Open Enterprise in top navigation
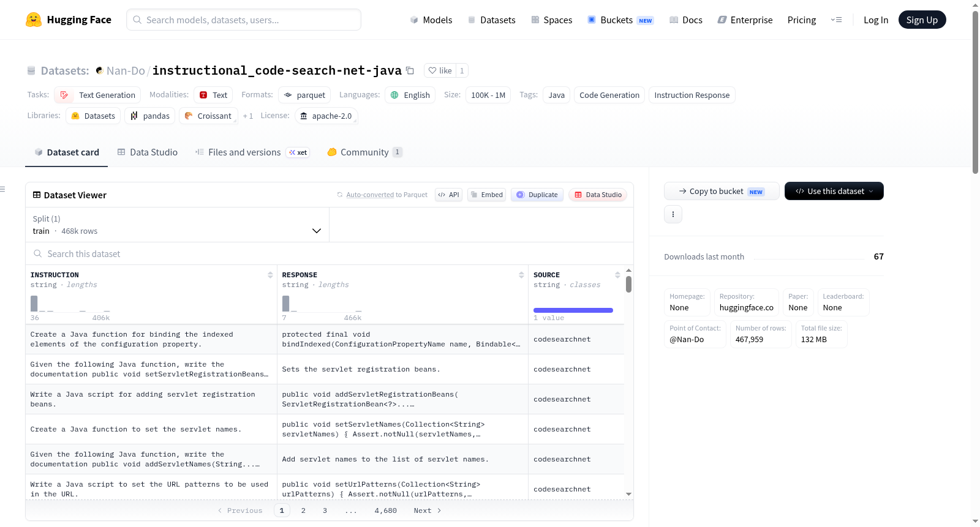Viewport: 980px width, 527px height. [745, 20]
